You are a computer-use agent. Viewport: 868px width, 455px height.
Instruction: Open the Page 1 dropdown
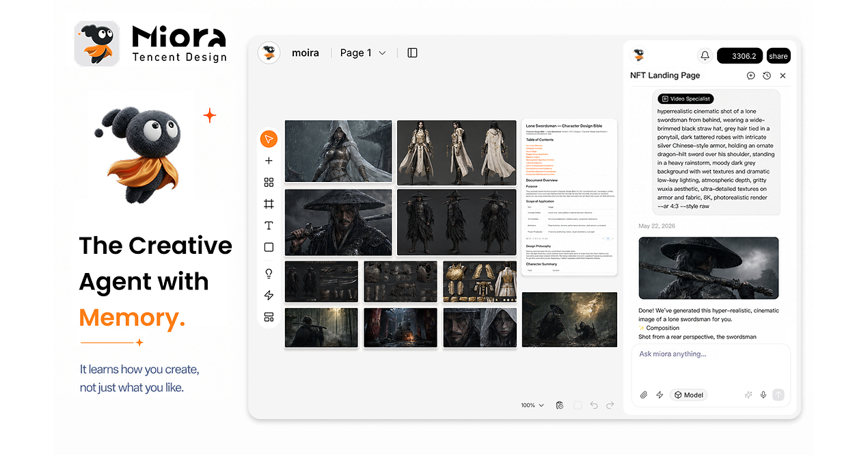pos(363,53)
